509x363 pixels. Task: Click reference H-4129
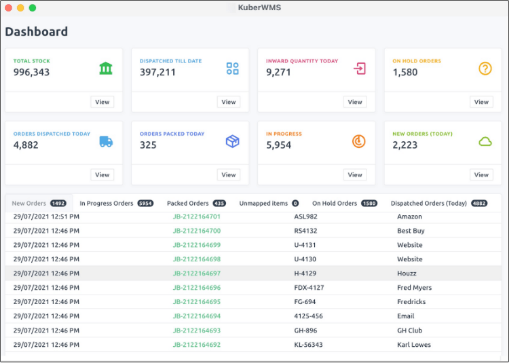pyautogui.click(x=305, y=273)
